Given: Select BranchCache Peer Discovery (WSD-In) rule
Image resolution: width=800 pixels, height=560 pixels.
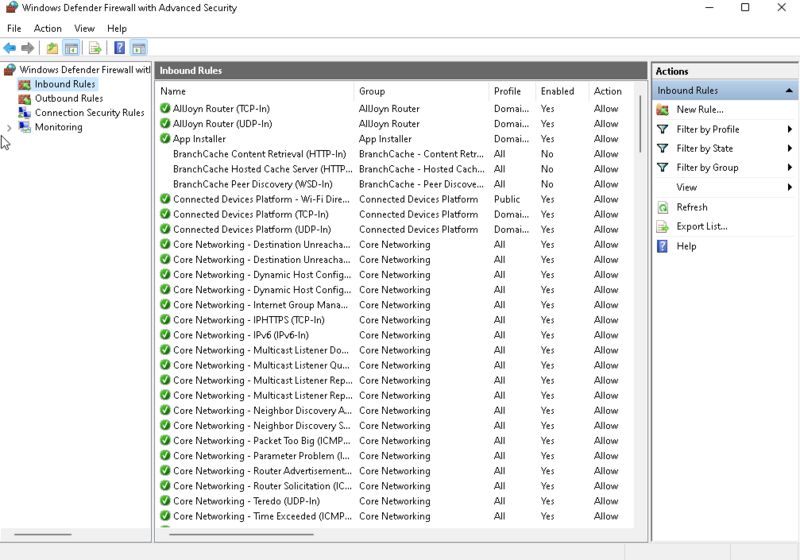Looking at the screenshot, I should (253, 184).
